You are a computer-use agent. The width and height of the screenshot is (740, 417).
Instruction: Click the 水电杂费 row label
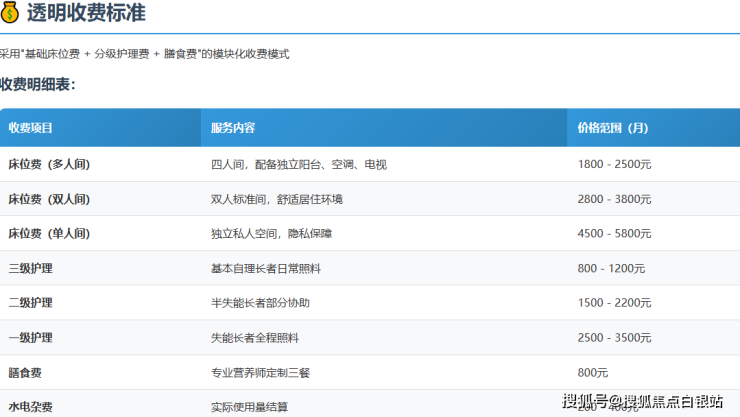(30, 406)
